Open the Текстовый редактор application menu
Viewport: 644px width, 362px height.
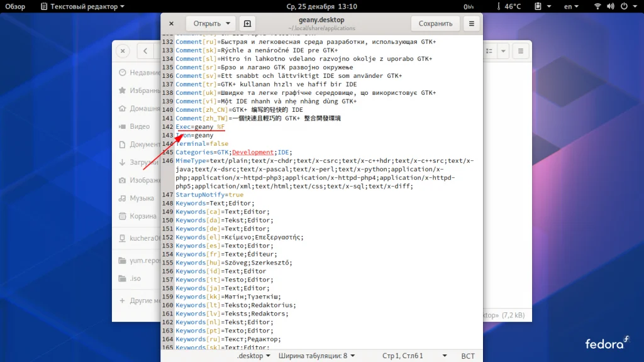[x=82, y=6]
